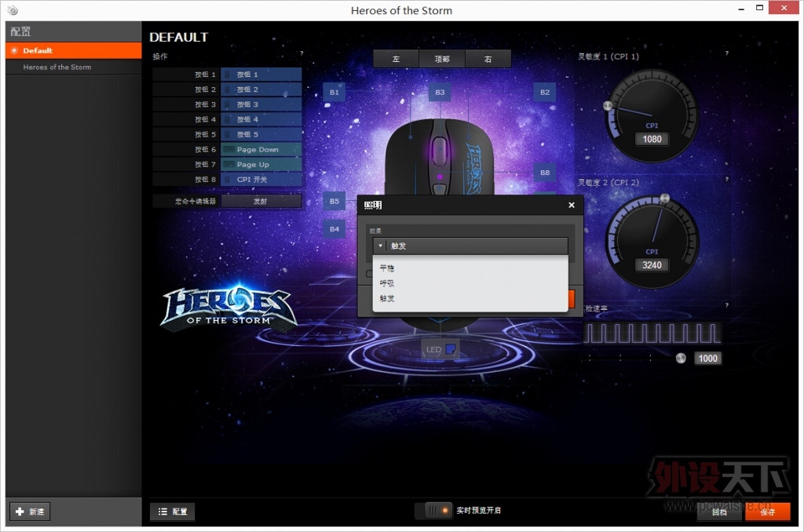Click the 发射 macro editor button
The image size is (804, 532).
tap(261, 201)
